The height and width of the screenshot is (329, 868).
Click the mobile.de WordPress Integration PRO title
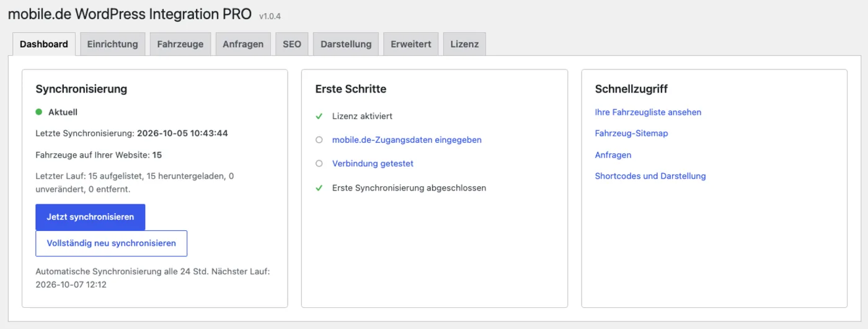(x=130, y=14)
